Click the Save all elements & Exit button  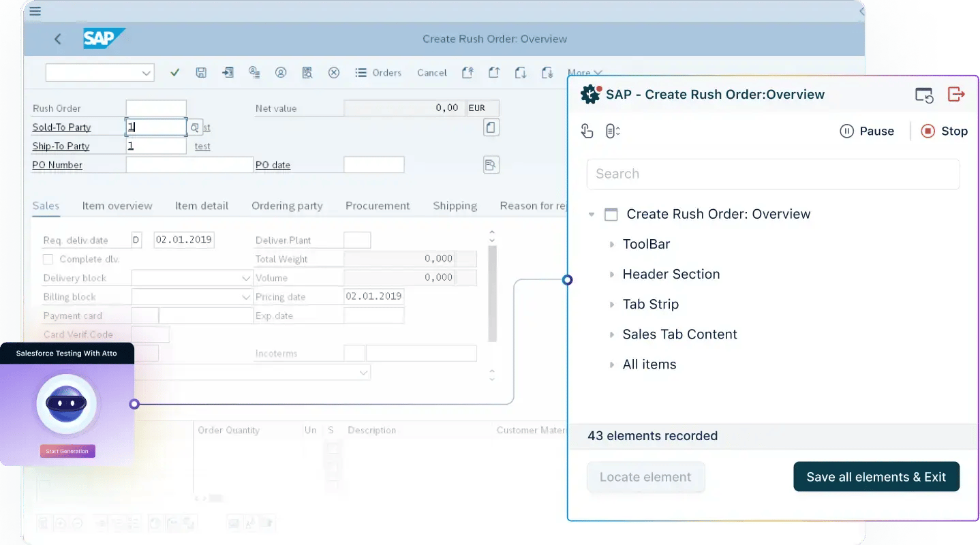coord(876,476)
